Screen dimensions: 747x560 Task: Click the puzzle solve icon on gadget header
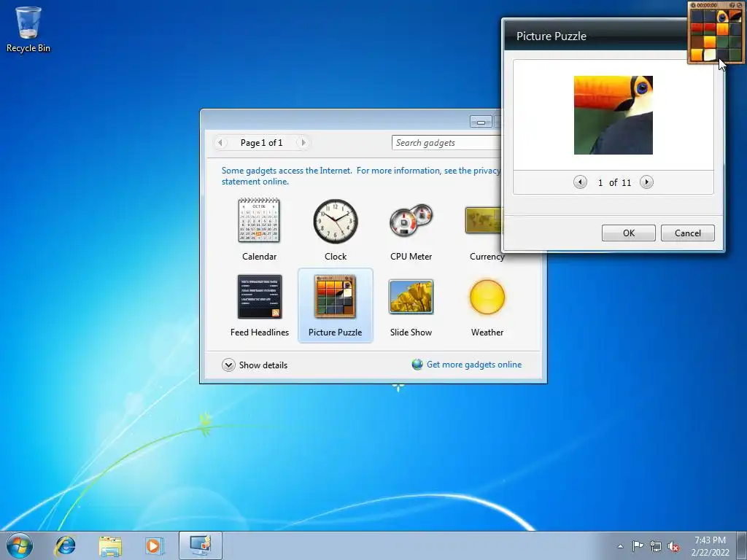point(740,5)
